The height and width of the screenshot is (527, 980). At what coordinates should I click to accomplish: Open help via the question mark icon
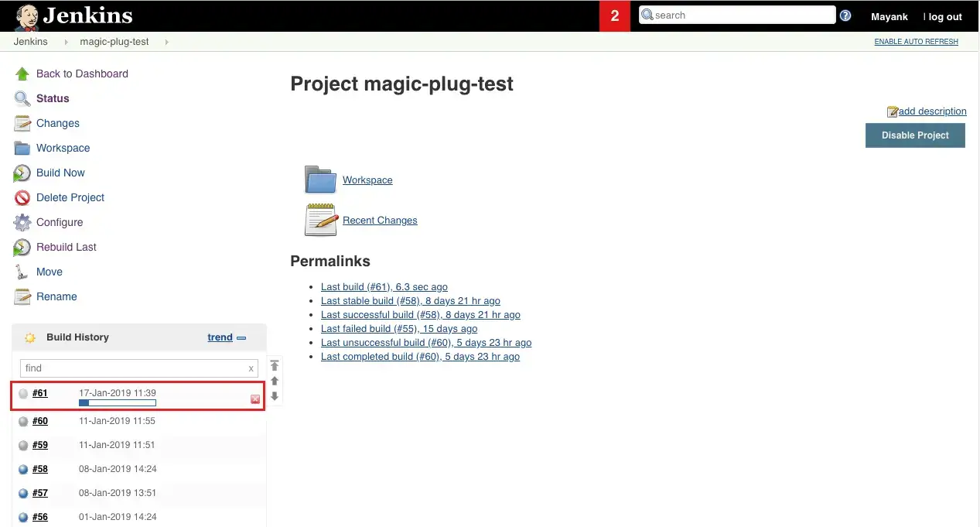click(845, 14)
